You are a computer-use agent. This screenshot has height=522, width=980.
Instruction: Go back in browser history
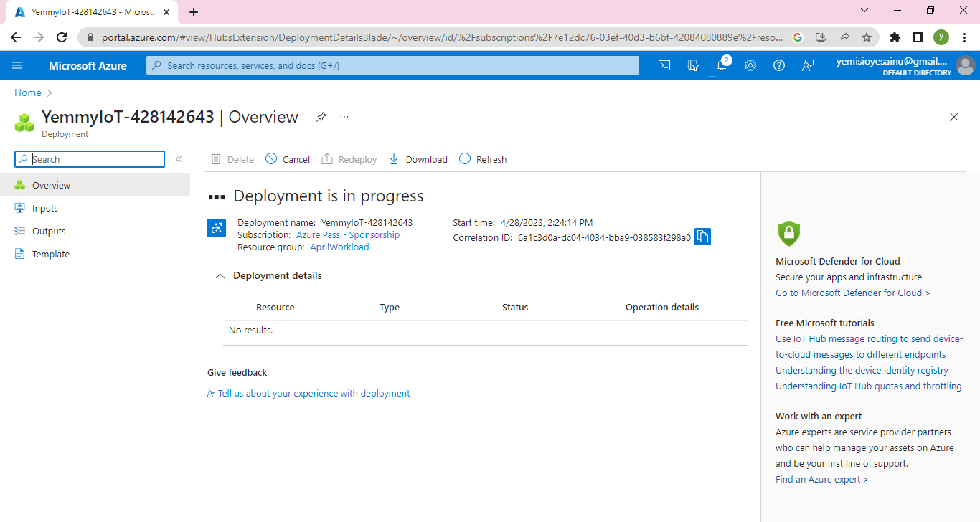click(16, 37)
